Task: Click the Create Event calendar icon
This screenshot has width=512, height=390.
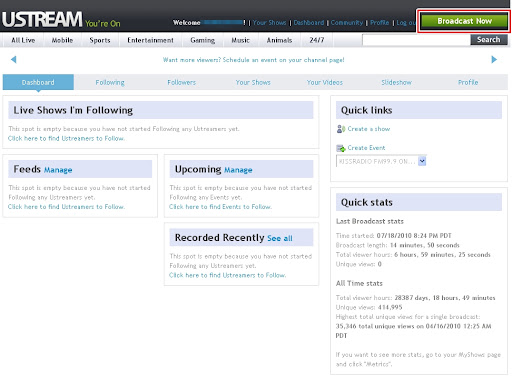Action: coord(341,148)
